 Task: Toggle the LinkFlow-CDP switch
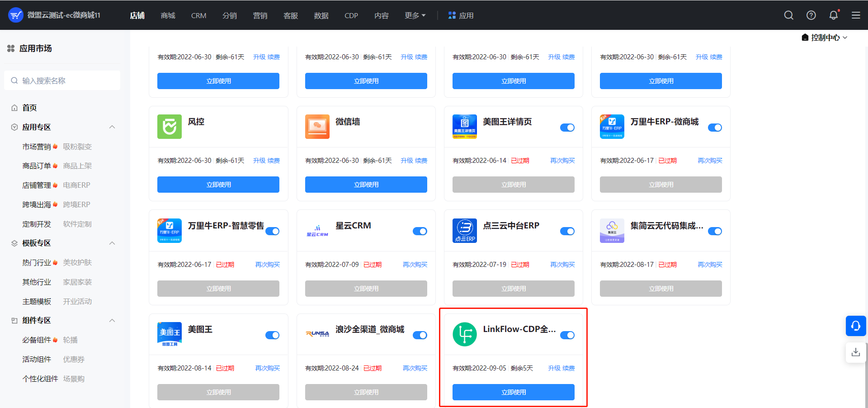click(567, 335)
